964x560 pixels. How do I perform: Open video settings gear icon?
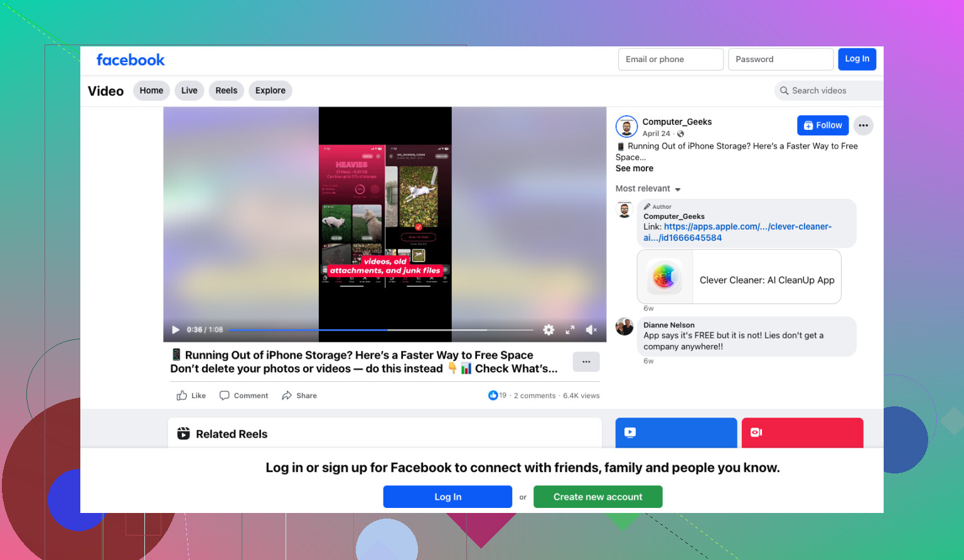549,330
